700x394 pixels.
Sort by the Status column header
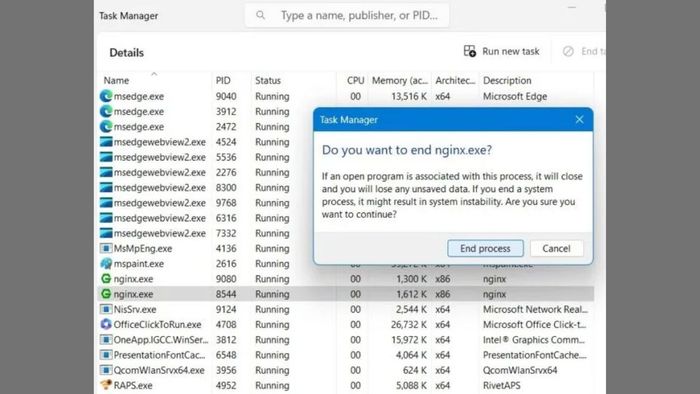[268, 80]
